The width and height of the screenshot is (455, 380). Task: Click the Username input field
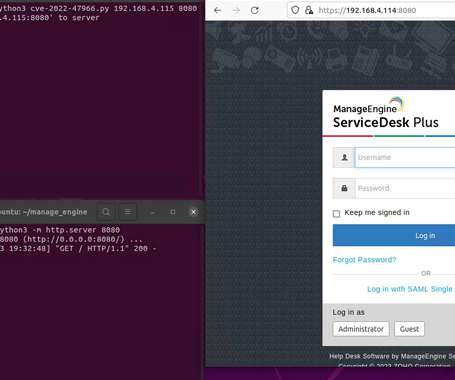click(405, 157)
